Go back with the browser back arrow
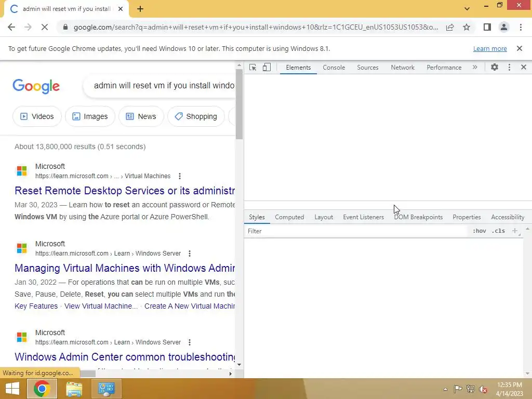Screen dimensions: 532x399 click(11, 27)
